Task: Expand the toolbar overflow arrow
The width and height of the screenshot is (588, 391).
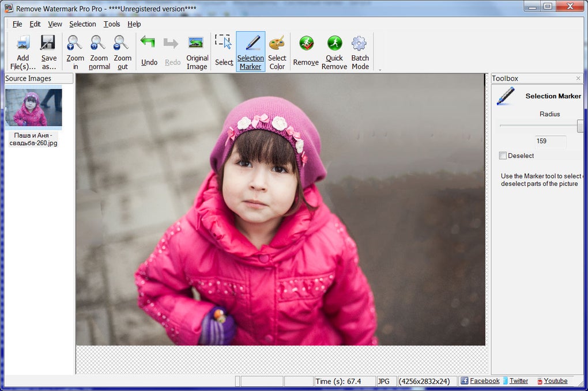Action: coord(380,70)
